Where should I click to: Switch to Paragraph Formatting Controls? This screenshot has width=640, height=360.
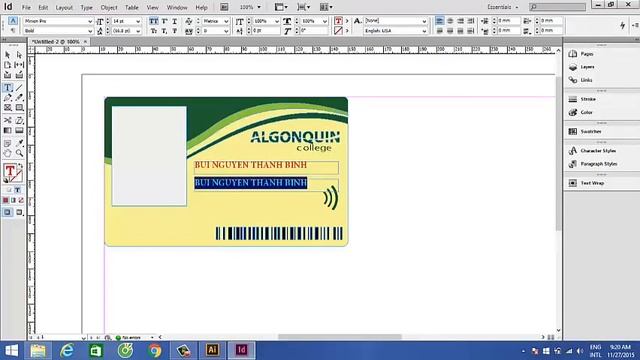(x=13, y=31)
